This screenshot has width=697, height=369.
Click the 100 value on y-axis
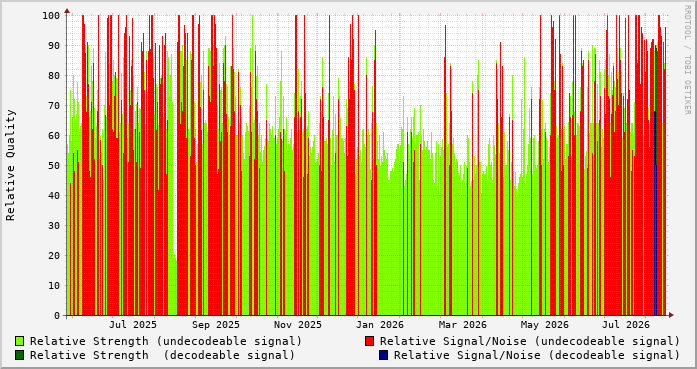(x=51, y=15)
